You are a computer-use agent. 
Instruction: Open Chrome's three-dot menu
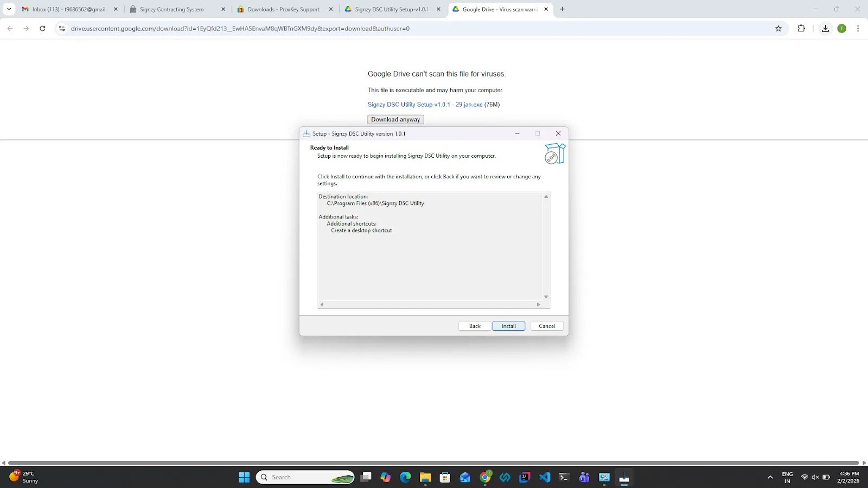tap(858, 29)
